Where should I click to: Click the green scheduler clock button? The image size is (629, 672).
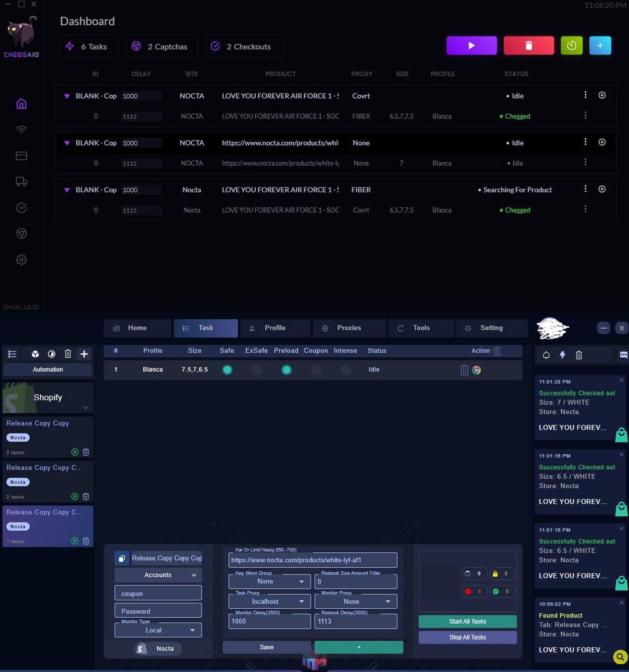click(x=571, y=45)
